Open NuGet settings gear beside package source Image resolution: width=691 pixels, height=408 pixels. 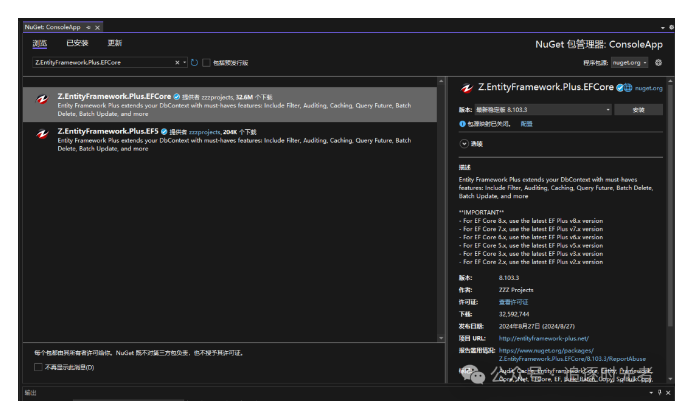pyautogui.click(x=658, y=63)
